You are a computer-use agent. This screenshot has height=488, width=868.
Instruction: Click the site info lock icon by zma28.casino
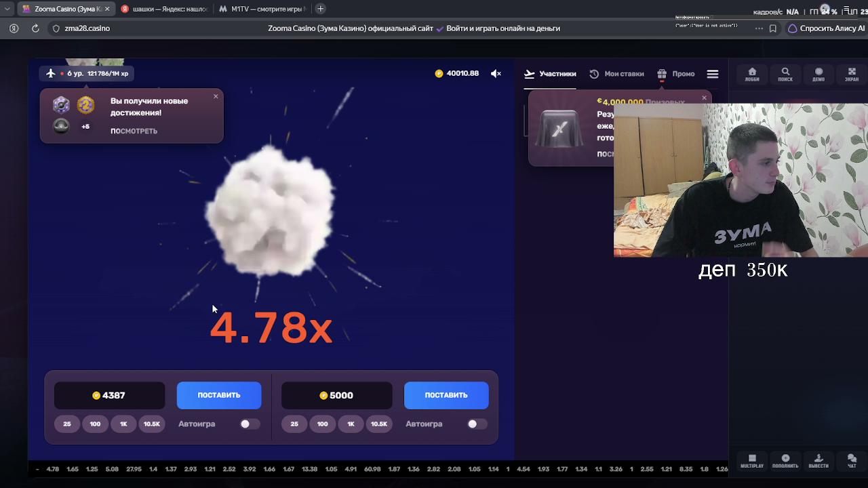tap(56, 28)
